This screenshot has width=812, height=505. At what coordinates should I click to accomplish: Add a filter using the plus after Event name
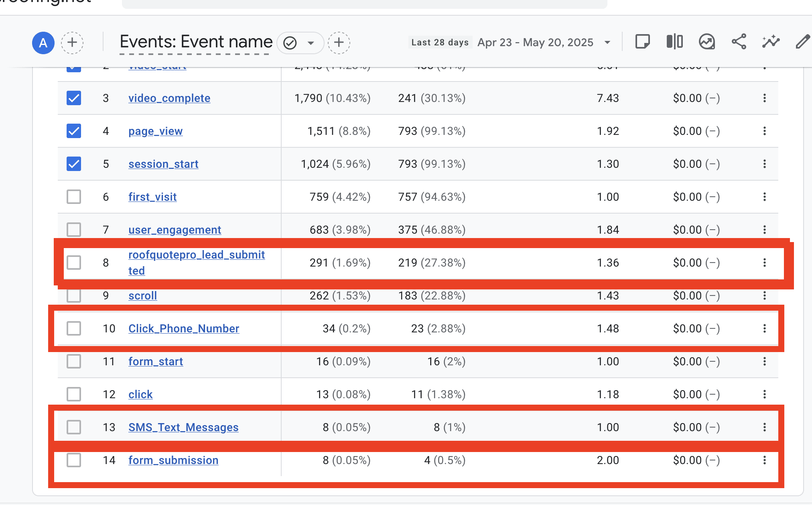click(x=339, y=43)
